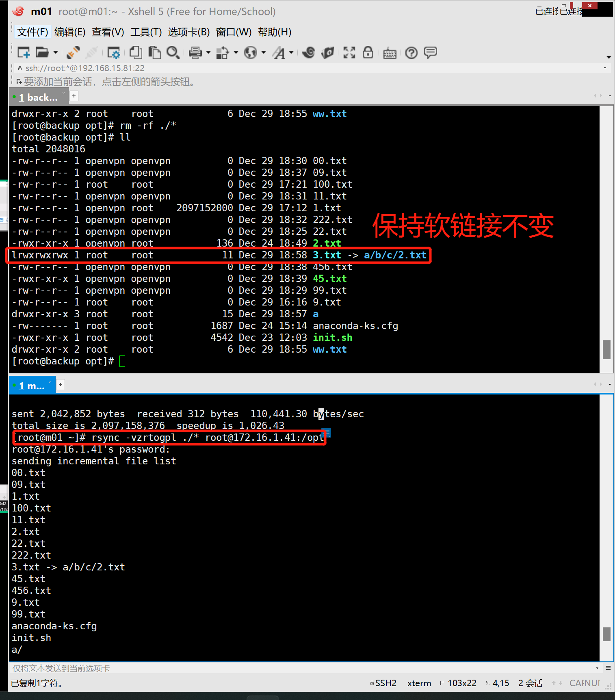Click the lower terminal scrollbar thumb
The height and width of the screenshot is (700, 615).
[606, 634]
